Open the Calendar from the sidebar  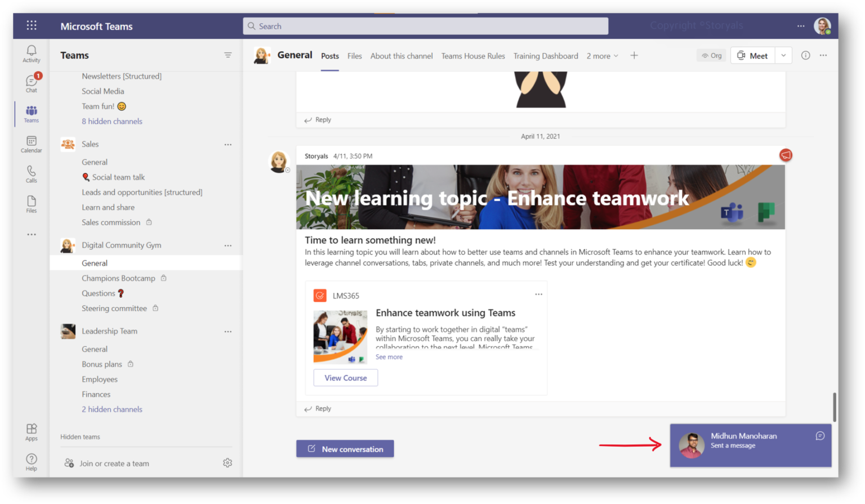click(31, 144)
